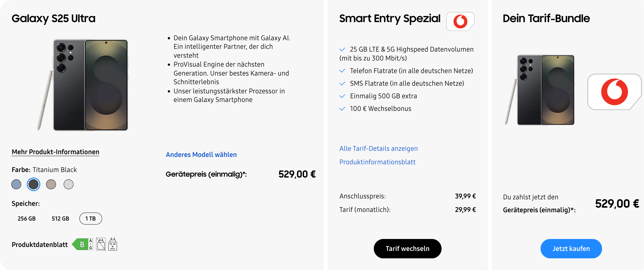Open the Produktinformationsblatt link

pos(377,162)
